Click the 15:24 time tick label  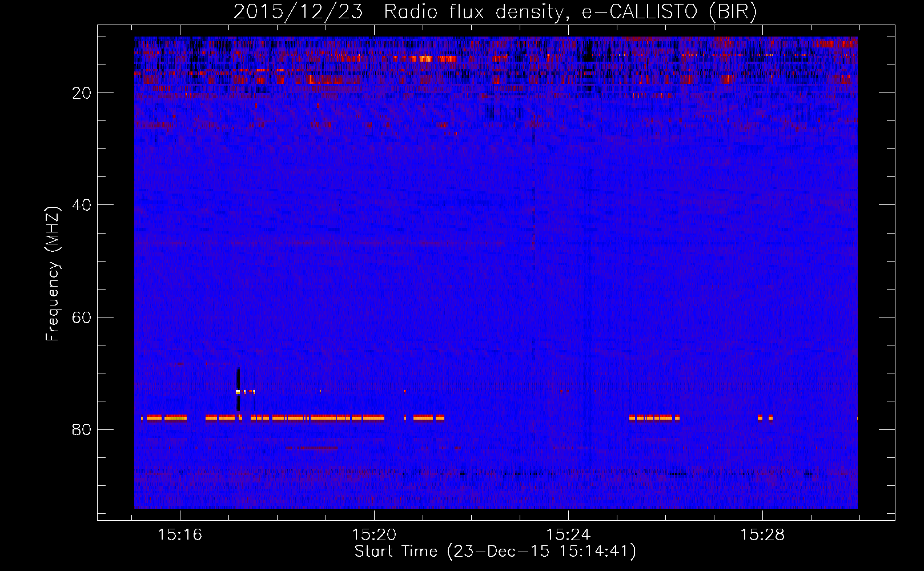click(x=568, y=534)
